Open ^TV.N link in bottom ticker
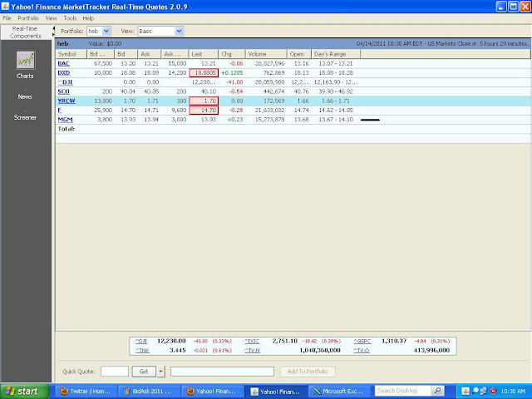This screenshot has height=399, width=532. [x=252, y=351]
